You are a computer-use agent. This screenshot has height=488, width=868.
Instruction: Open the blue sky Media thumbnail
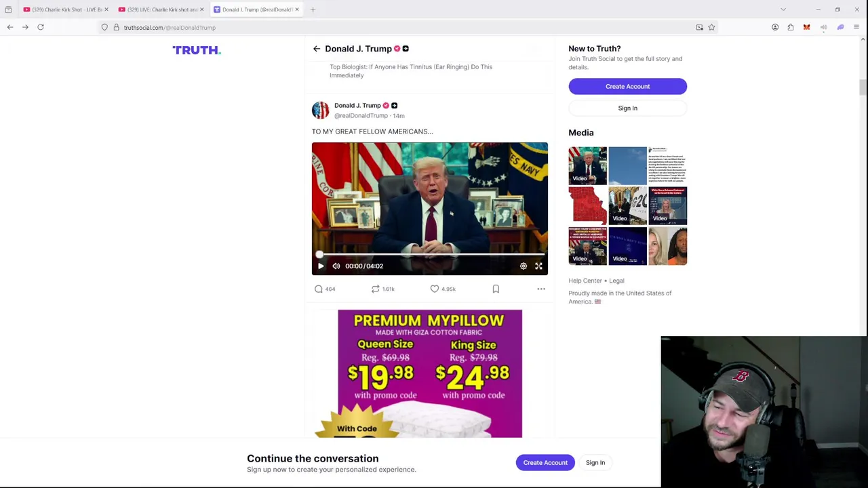(628, 165)
